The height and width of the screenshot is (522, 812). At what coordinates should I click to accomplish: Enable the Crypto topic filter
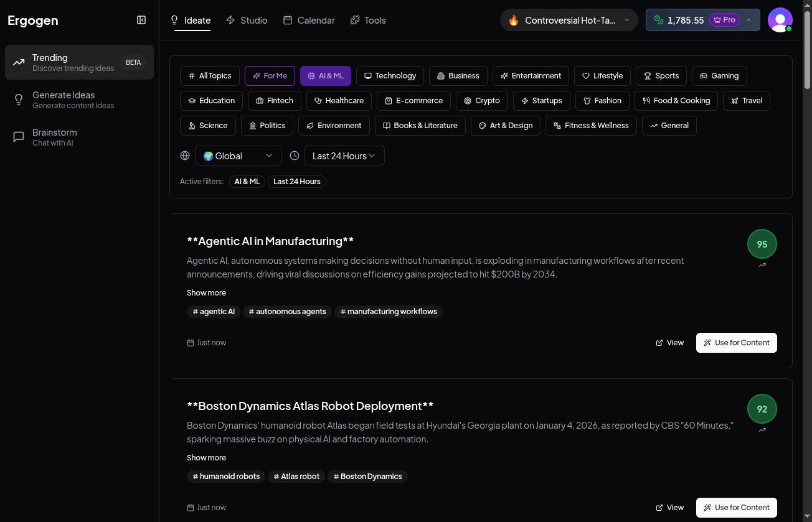[481, 100]
